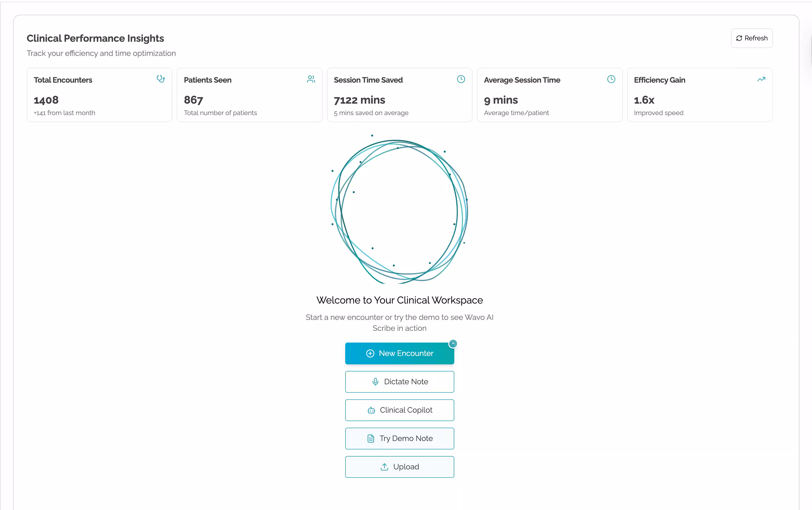Click the trending arrow icon in Efficiency Gain
Screen dimensions: 812x510
click(x=761, y=79)
